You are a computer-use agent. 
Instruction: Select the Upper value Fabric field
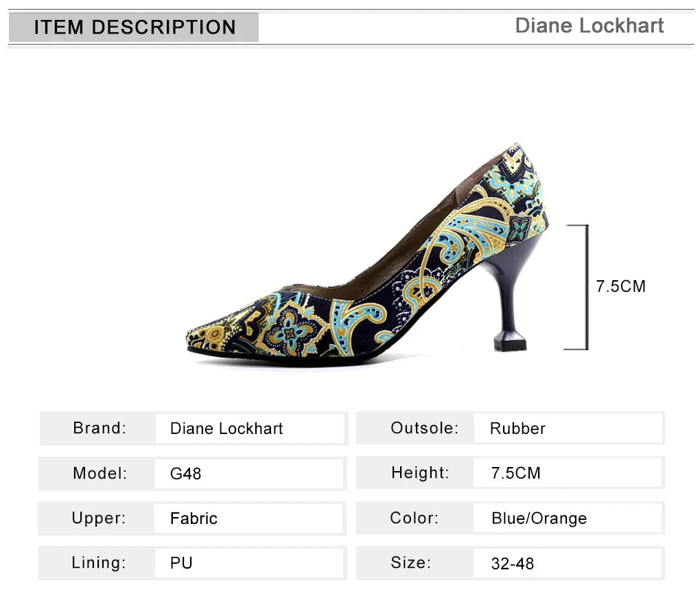point(249,518)
